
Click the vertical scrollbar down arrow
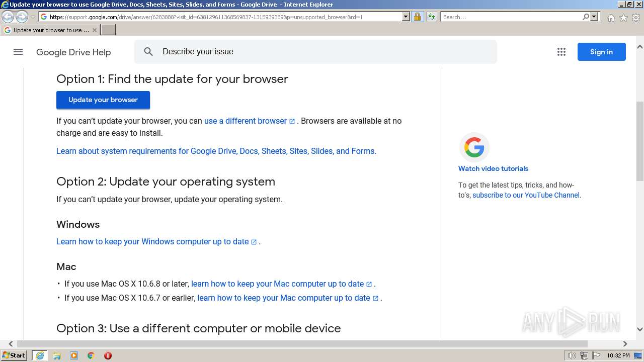coord(640,329)
